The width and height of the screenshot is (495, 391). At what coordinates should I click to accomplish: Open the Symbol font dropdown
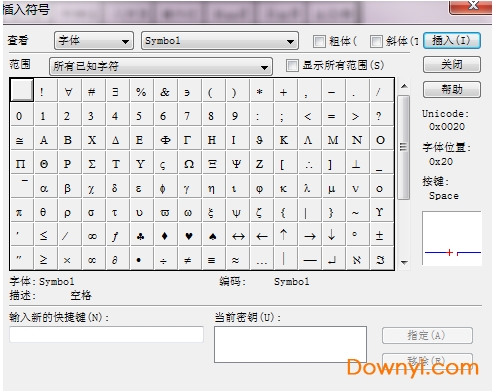(x=220, y=41)
